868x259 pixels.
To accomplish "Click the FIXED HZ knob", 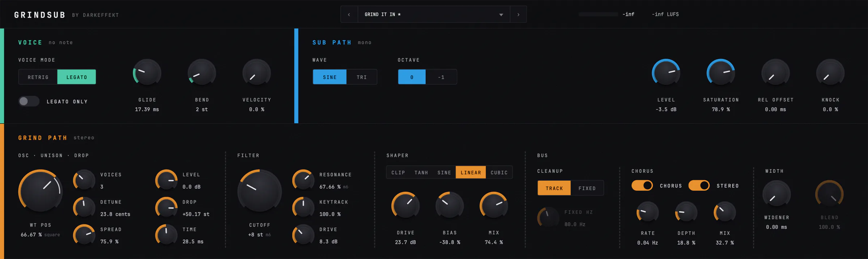I will (x=548, y=218).
